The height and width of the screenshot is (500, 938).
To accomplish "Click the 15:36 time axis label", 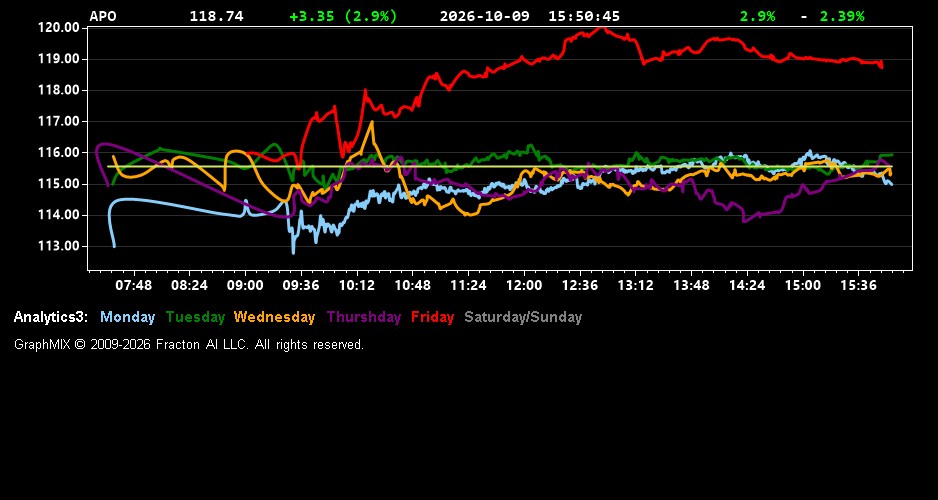I will tap(858, 285).
